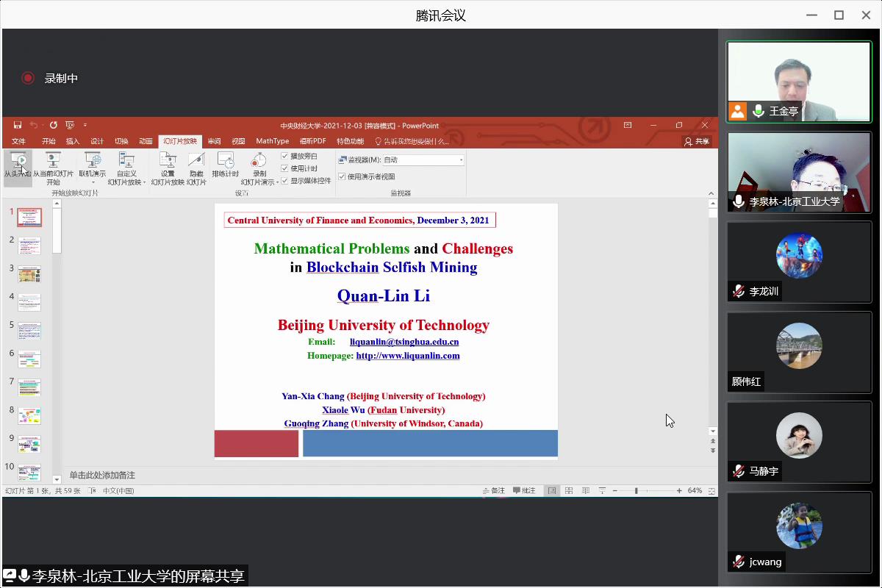Image resolution: width=882 pixels, height=588 pixels.
Task: Click the save icon in PowerPoint title bar
Action: 17,126
